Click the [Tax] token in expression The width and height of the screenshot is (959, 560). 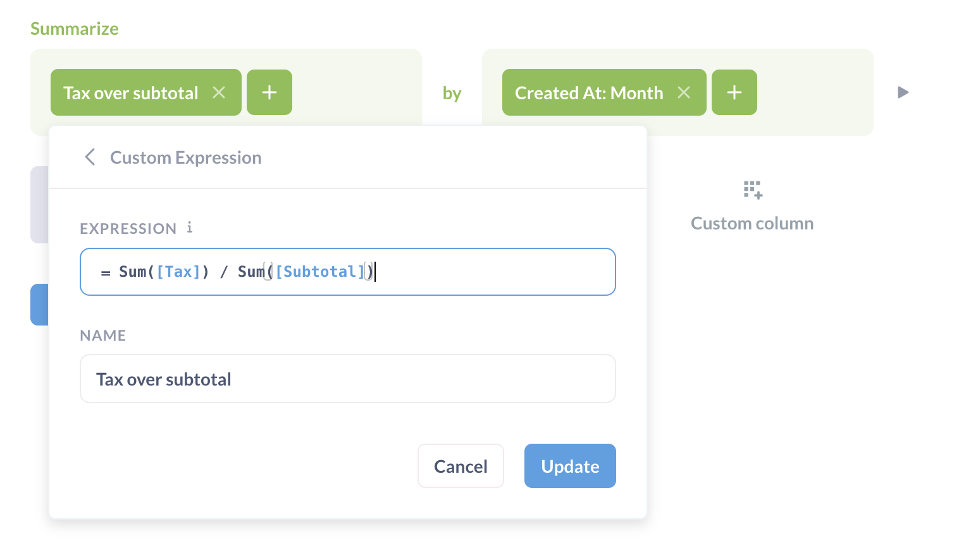click(178, 272)
